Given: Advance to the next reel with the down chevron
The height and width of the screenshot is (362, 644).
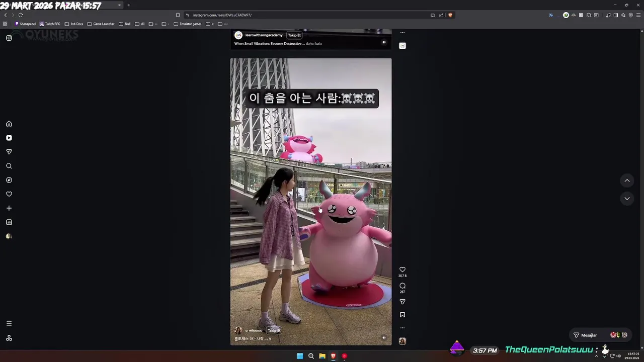Looking at the screenshot, I should pos(627,199).
